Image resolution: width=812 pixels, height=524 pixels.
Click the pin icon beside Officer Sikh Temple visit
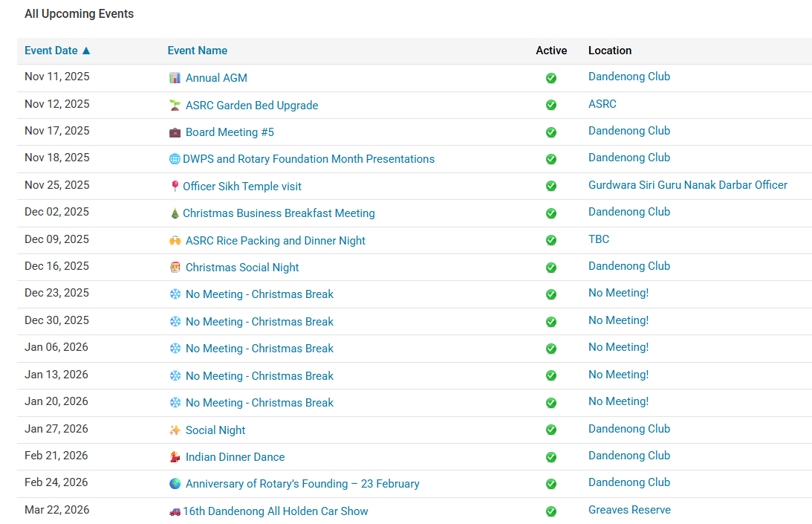pyautogui.click(x=175, y=186)
